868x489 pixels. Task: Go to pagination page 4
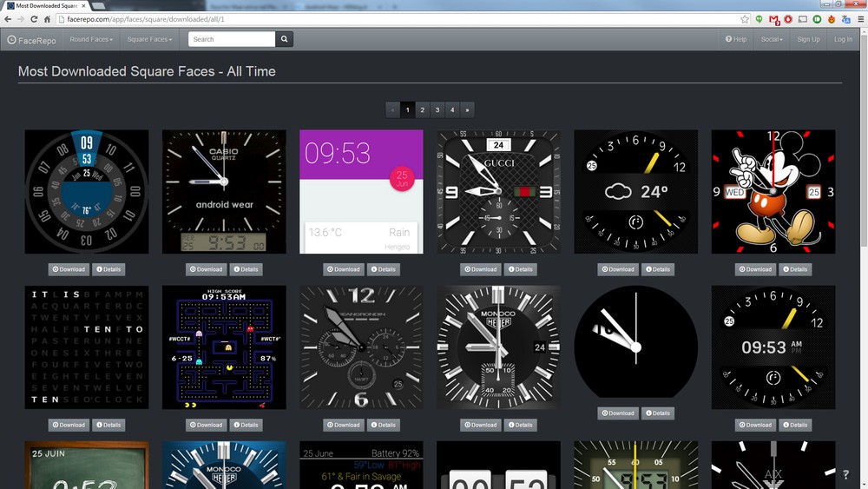(452, 109)
